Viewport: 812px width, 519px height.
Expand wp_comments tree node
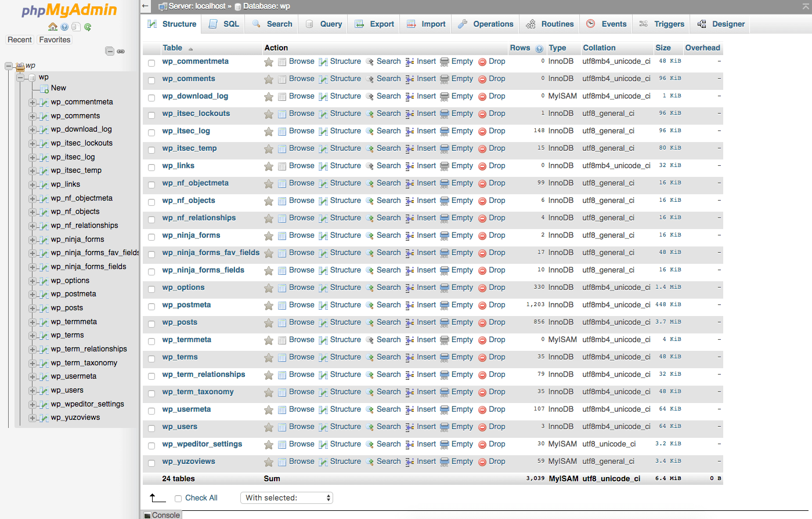pos(33,117)
